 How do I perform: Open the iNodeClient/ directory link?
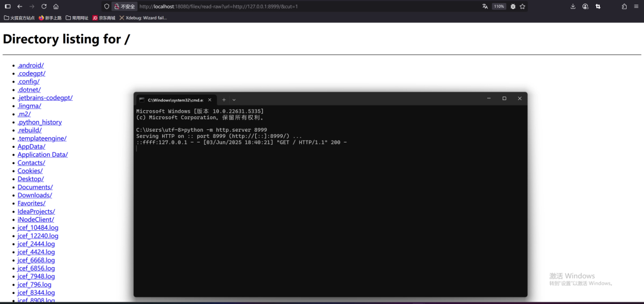pos(36,219)
